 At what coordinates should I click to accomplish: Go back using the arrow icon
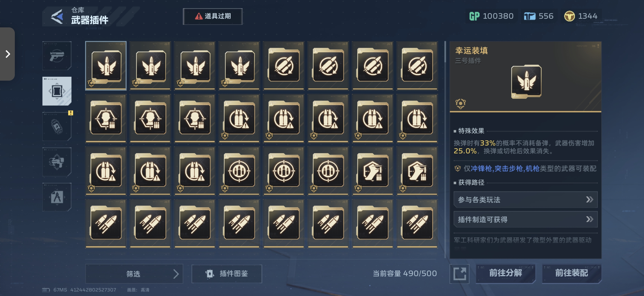[x=57, y=17]
